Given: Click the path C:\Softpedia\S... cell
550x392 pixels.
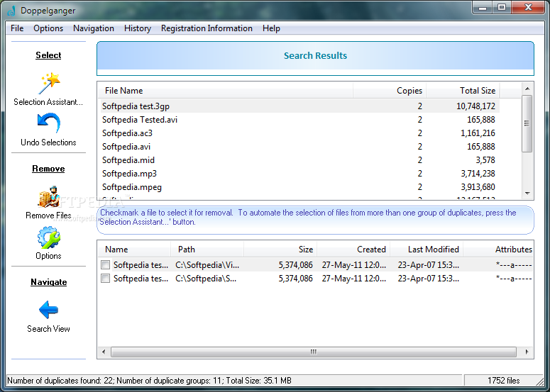Looking at the screenshot, I should 206,279.
